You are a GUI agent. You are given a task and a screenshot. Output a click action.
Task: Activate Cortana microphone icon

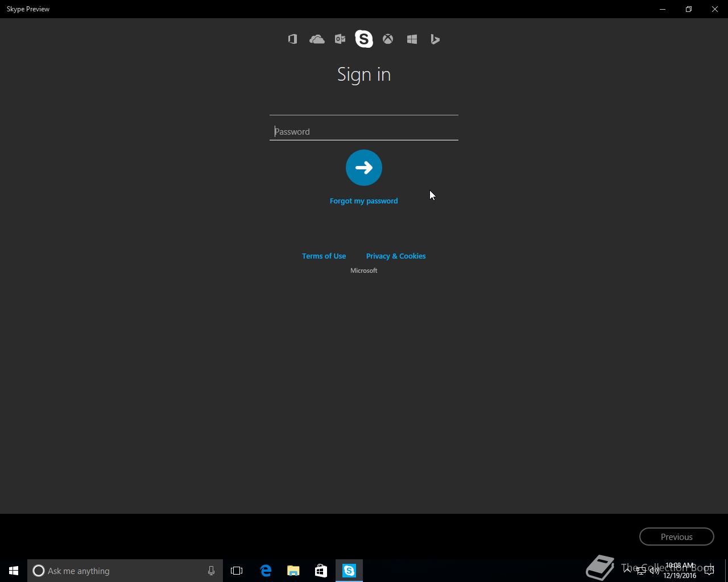pos(211,571)
